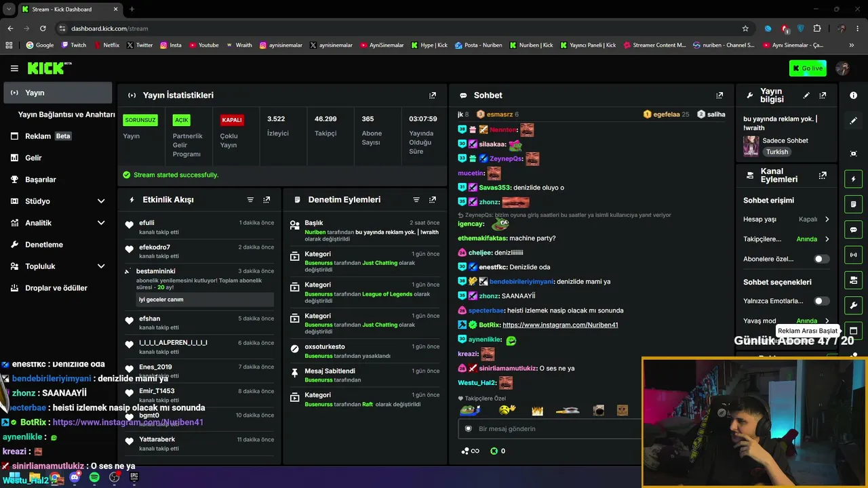The image size is (868, 488).
Task: Click the Kick logo
Action: pyautogui.click(x=50, y=68)
